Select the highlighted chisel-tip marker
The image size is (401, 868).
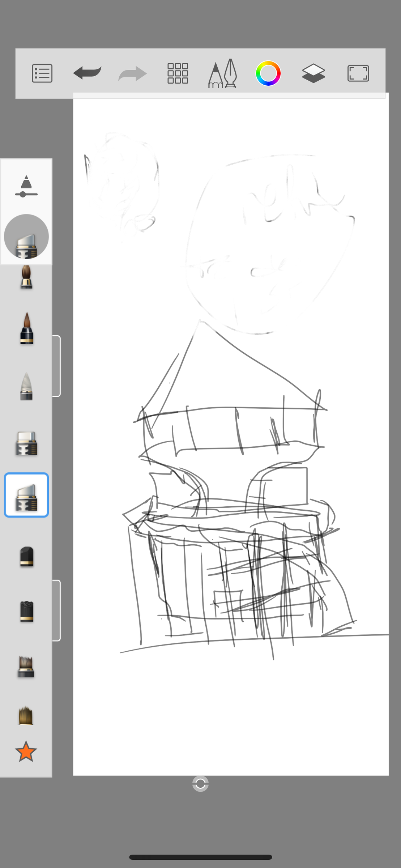[26, 495]
